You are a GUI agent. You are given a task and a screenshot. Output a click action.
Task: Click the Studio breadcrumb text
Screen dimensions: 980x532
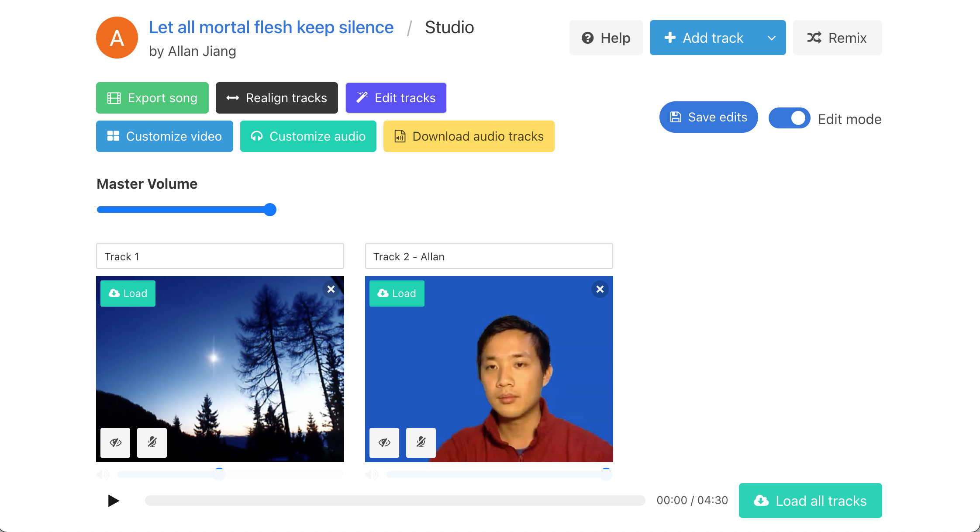point(449,27)
